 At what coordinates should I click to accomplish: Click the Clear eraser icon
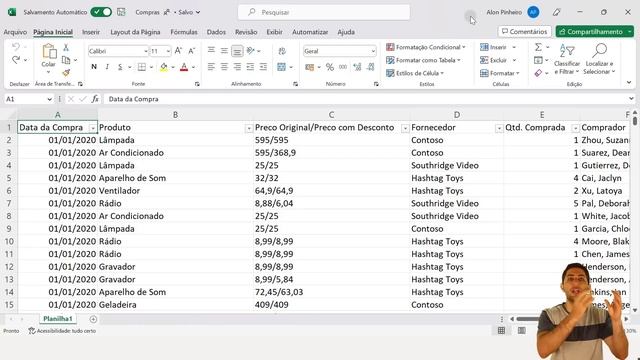pos(538,73)
